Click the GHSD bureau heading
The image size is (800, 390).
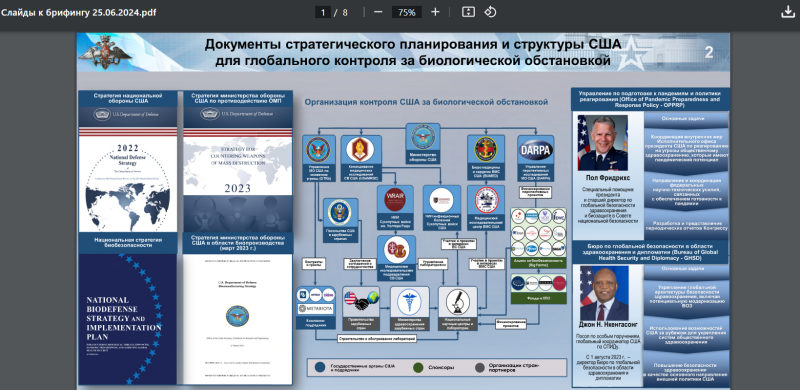click(651, 253)
